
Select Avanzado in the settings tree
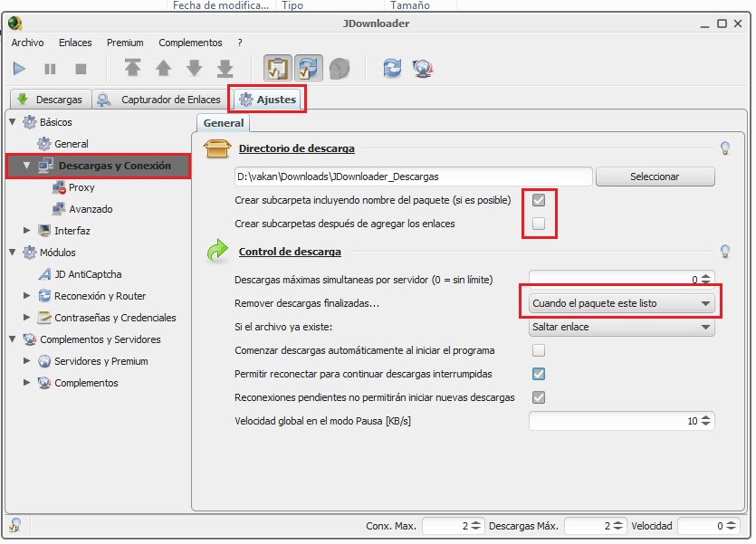[91, 209]
